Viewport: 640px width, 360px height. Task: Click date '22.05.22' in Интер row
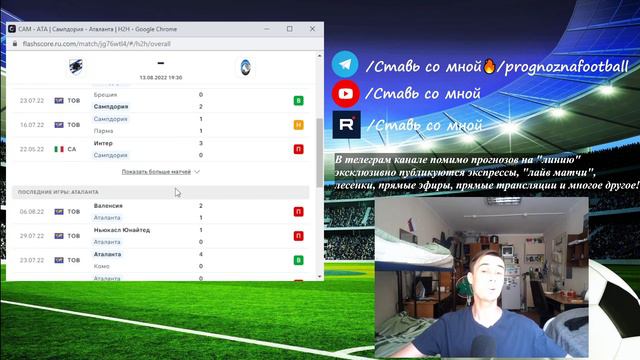point(32,149)
